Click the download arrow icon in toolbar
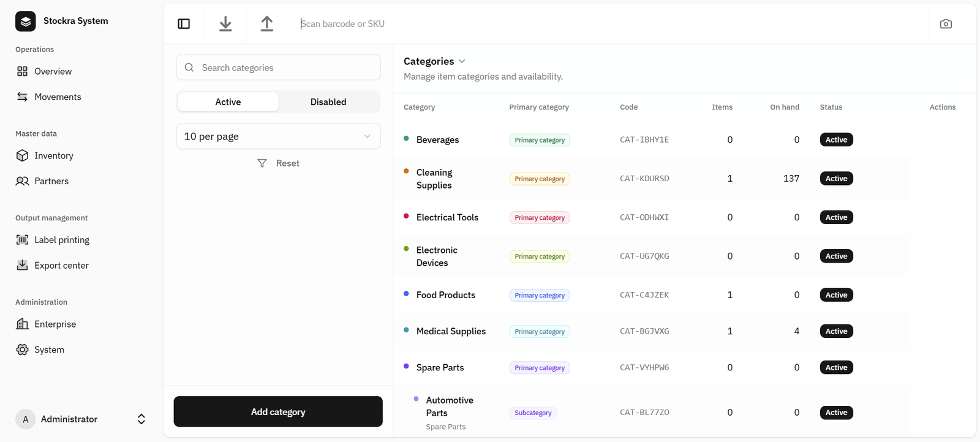980x442 pixels. (225, 24)
